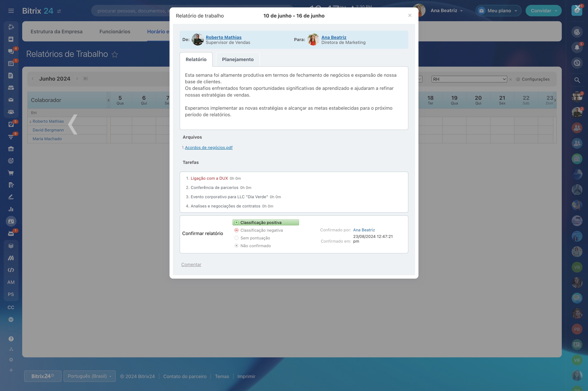Click the search magnifier icon in right panel
Viewport: 588px width, 391px height.
click(x=577, y=80)
